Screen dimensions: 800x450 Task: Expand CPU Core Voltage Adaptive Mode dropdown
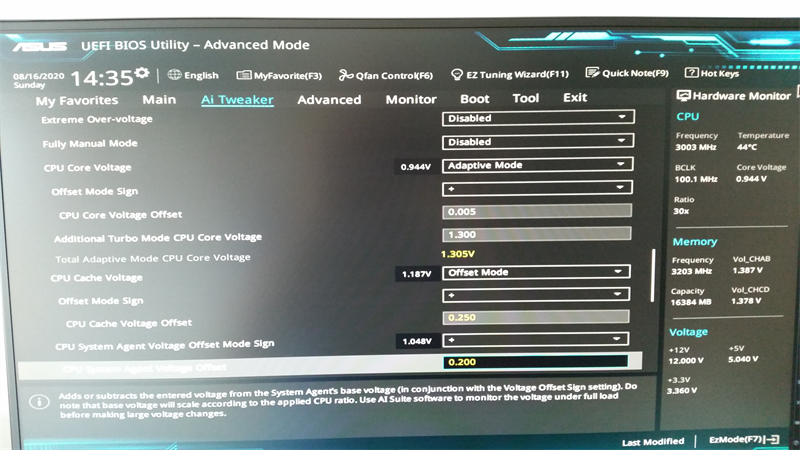(537, 165)
